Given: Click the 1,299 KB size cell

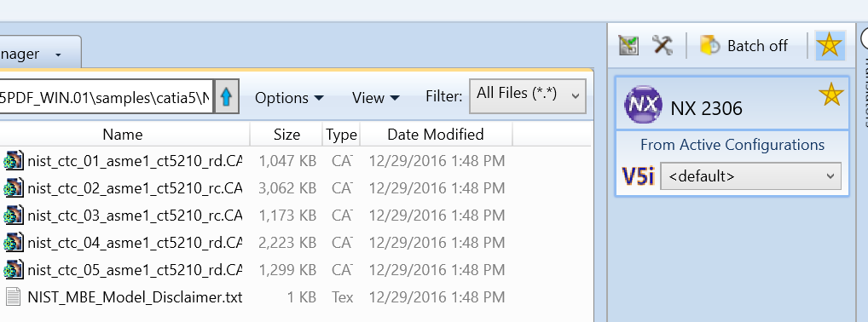Looking at the screenshot, I should [287, 269].
